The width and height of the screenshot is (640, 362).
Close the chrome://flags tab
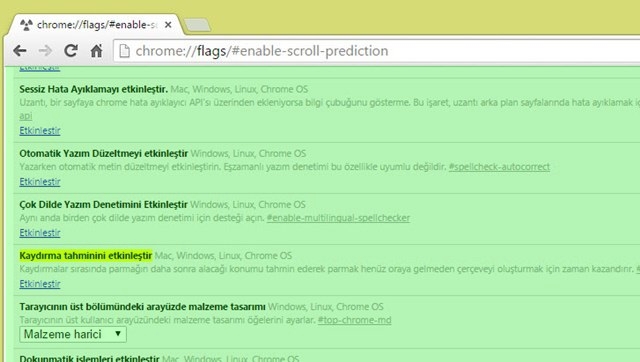pos(168,25)
